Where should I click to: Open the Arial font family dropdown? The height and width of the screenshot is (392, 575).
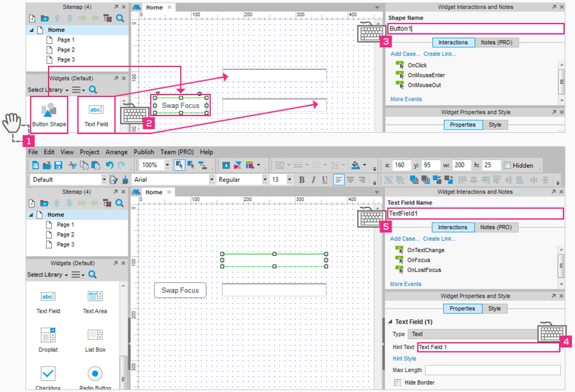[x=211, y=180]
